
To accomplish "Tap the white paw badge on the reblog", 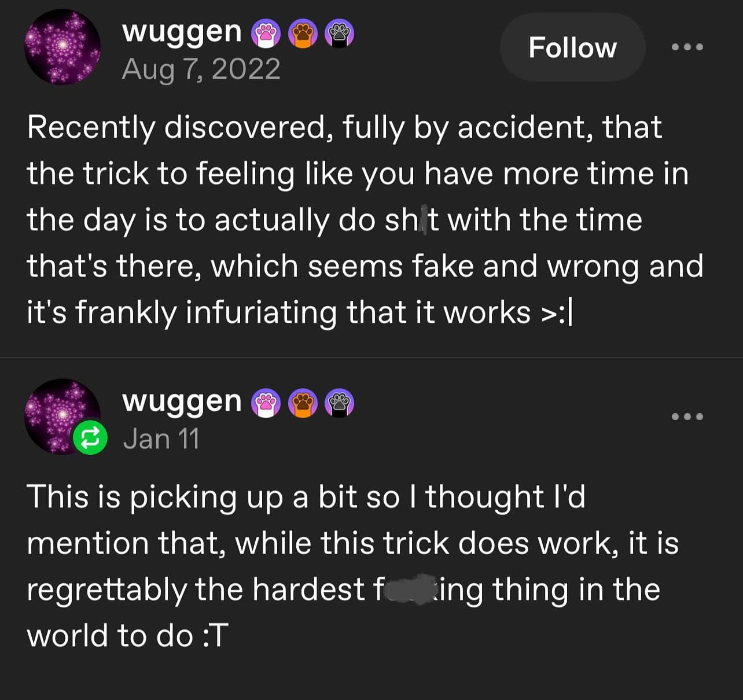I will pos(266,403).
